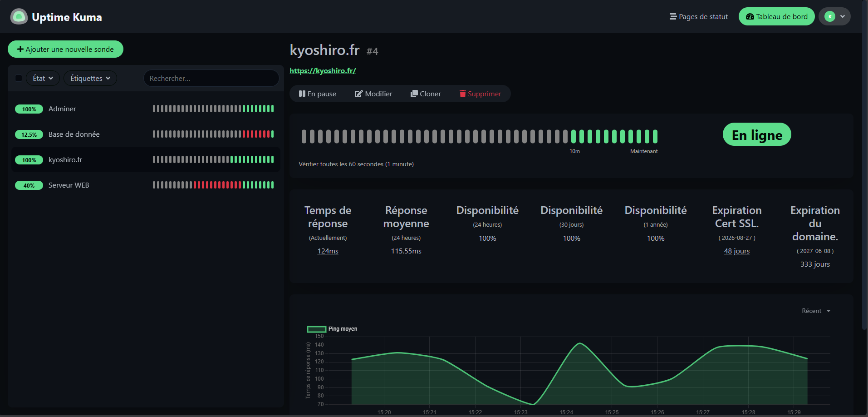This screenshot has width=868, height=417.
Task: Expand the Récent chart period dropdown
Action: click(816, 311)
